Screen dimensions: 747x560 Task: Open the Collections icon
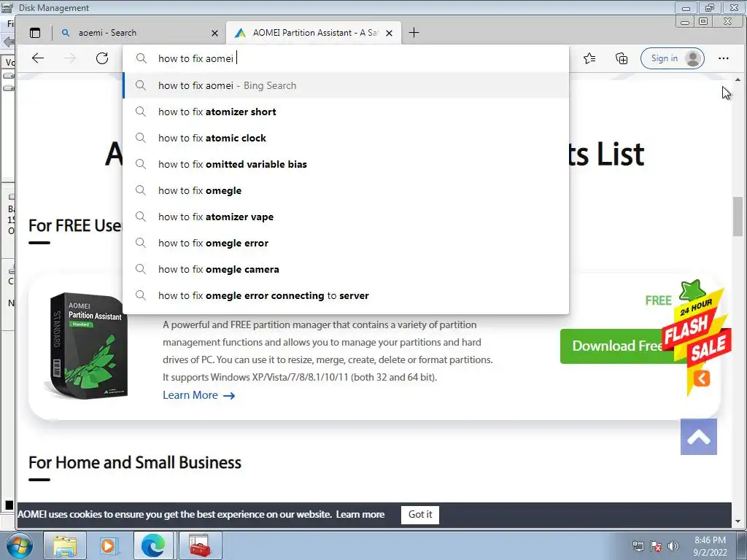pos(622,58)
